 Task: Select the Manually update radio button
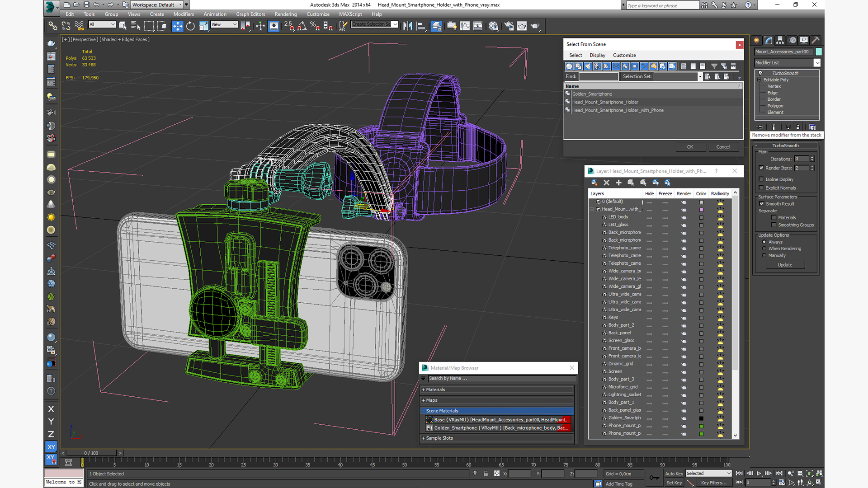(x=764, y=255)
